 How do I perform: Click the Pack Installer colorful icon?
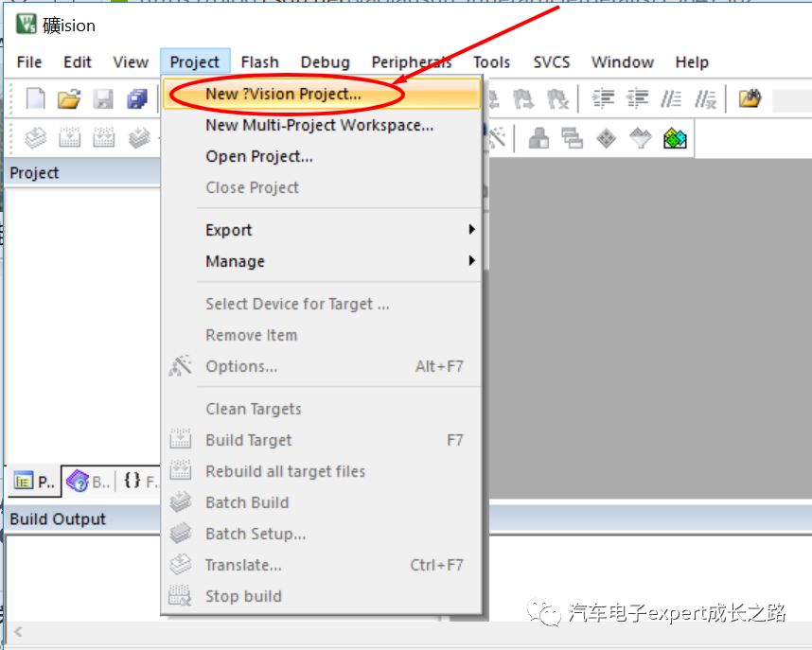click(675, 138)
